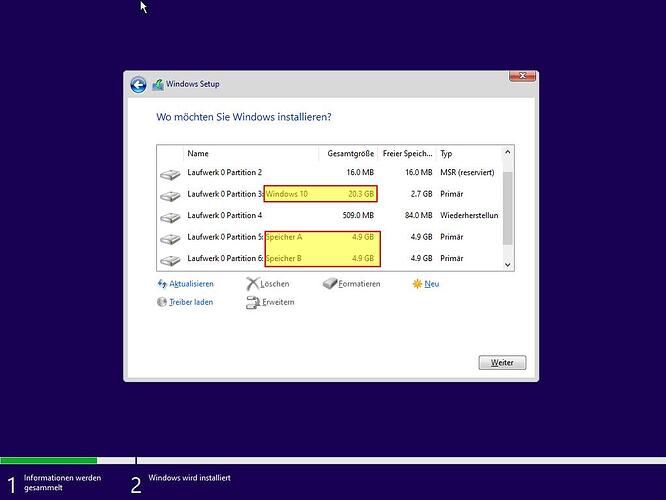Click the Neu star icon
The height and width of the screenshot is (500, 666).
click(x=417, y=284)
